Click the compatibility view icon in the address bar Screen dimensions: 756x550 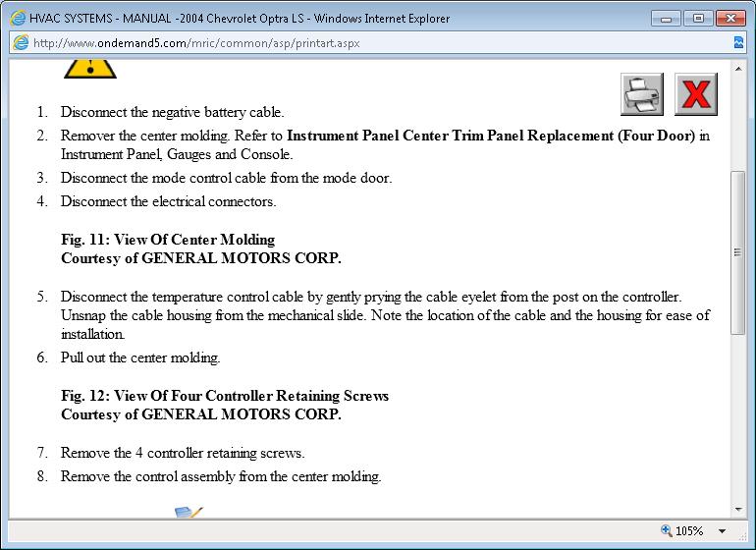click(738, 43)
